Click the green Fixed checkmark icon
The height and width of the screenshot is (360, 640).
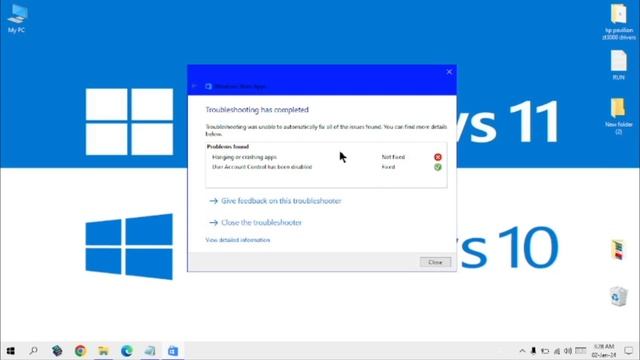[x=438, y=167]
